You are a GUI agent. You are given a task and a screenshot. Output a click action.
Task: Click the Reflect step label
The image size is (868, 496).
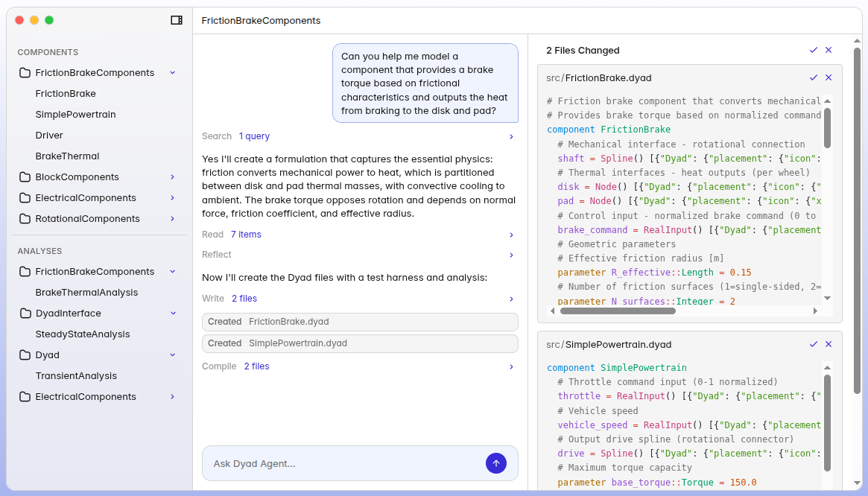(217, 255)
